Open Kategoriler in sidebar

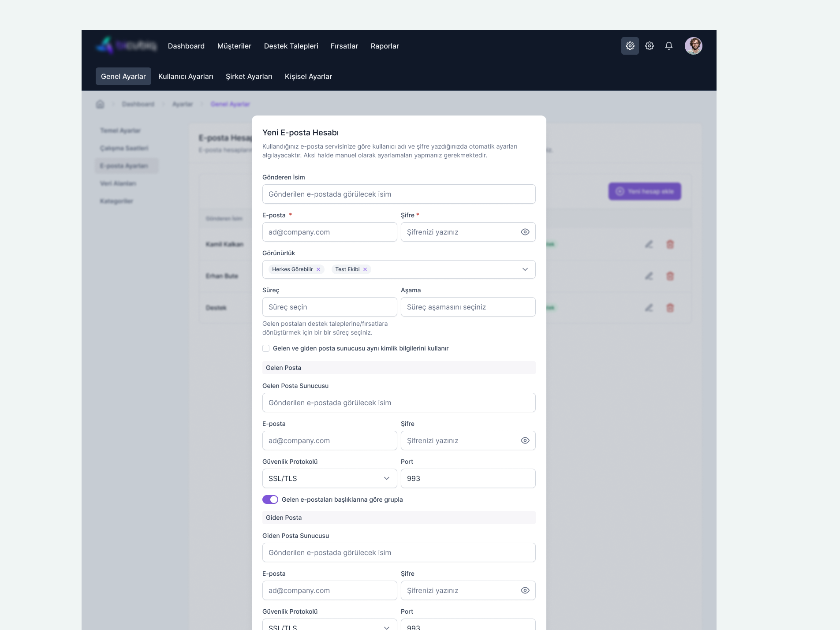tap(116, 201)
